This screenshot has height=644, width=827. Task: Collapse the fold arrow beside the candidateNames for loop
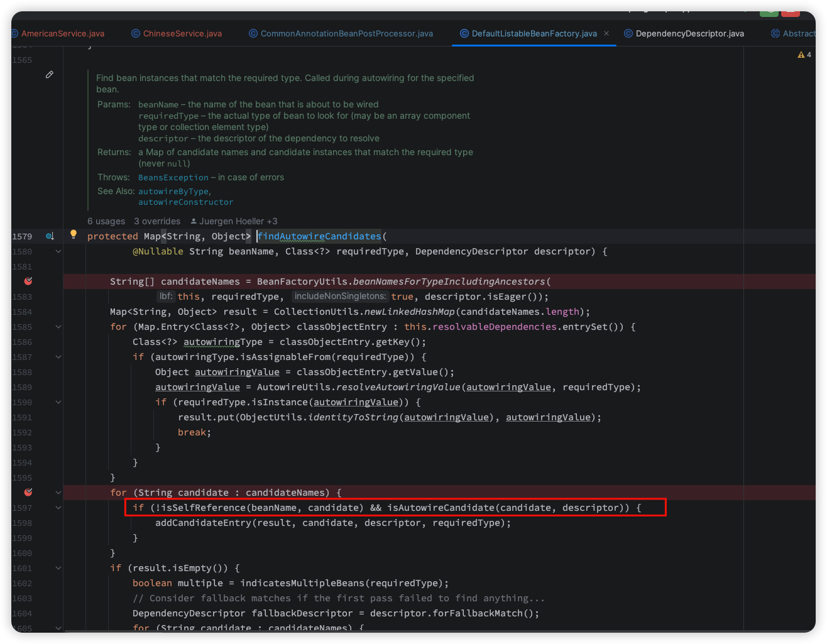58,493
